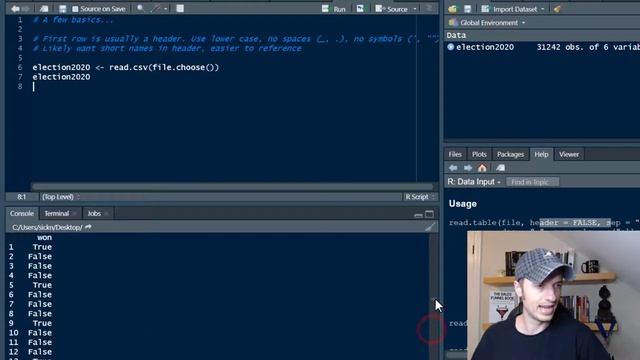Screen dimensions: 640x360
Task: Switch to the Terminal tab
Action: point(57,213)
